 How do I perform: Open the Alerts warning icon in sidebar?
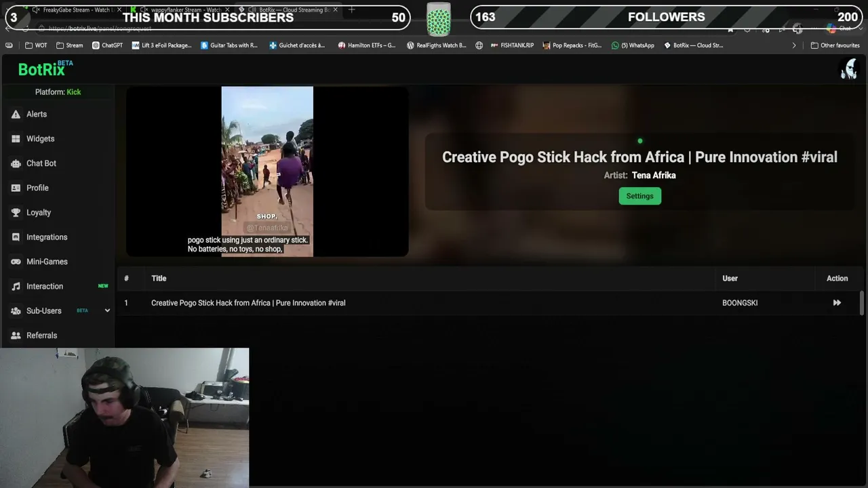[16, 115]
